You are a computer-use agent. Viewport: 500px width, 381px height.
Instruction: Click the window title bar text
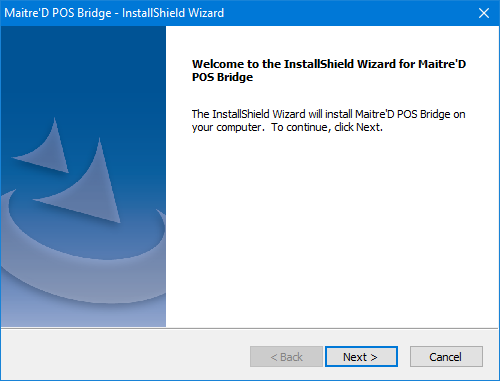point(114,13)
